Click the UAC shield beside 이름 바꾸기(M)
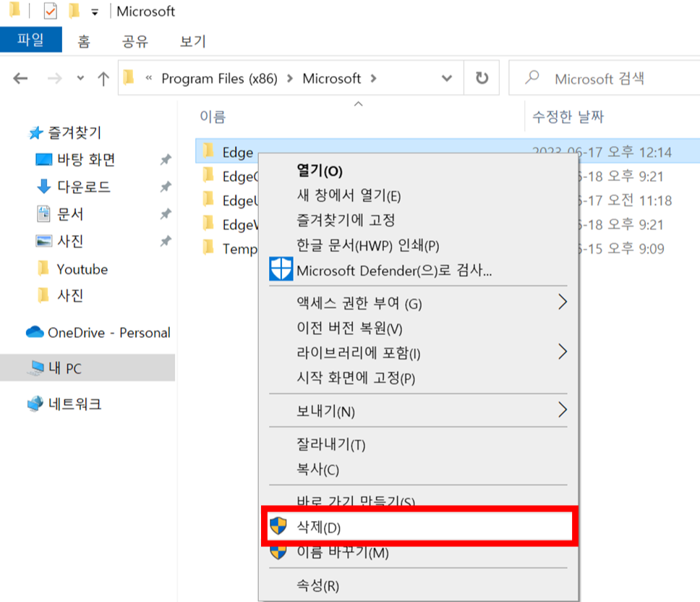700x602 pixels. click(279, 554)
